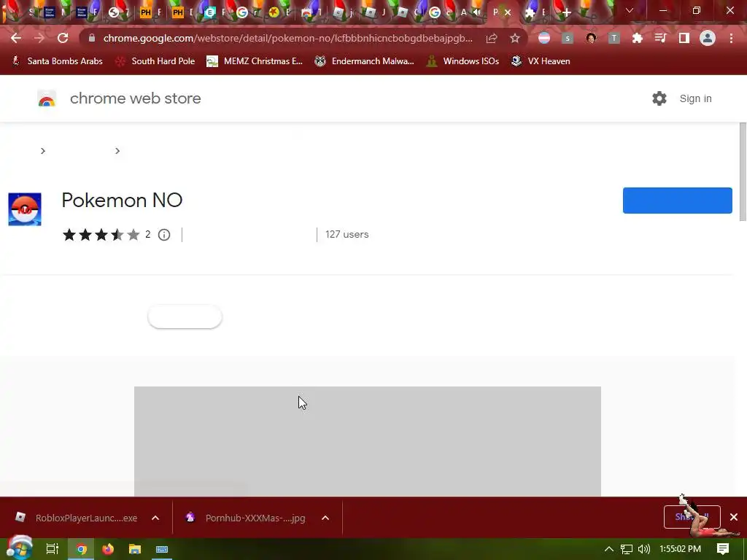Bookmark this page with the star icon

(515, 38)
